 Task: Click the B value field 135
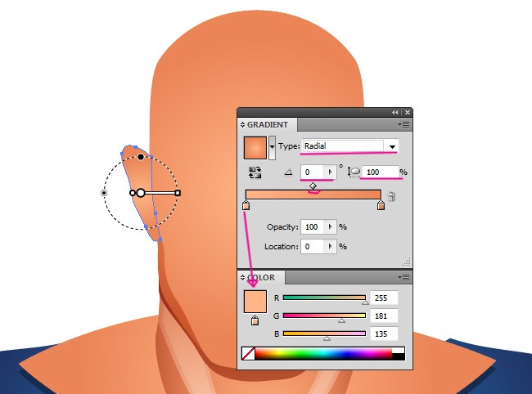click(384, 334)
